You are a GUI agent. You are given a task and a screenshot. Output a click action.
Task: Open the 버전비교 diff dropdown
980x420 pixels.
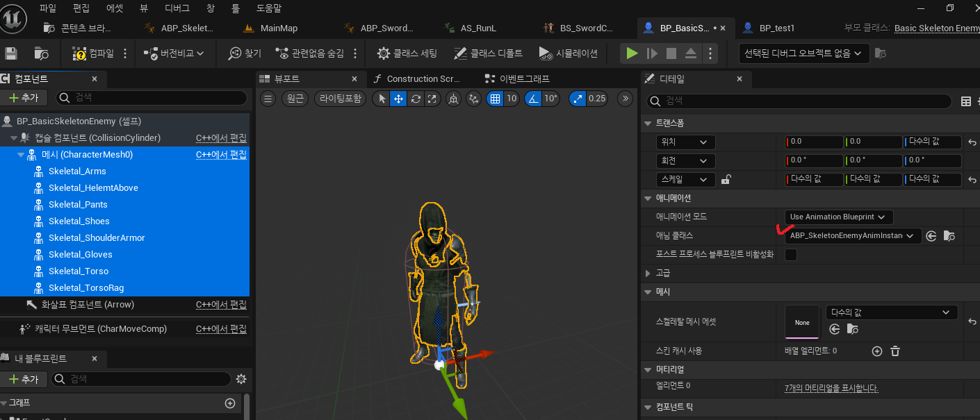pyautogui.click(x=174, y=53)
